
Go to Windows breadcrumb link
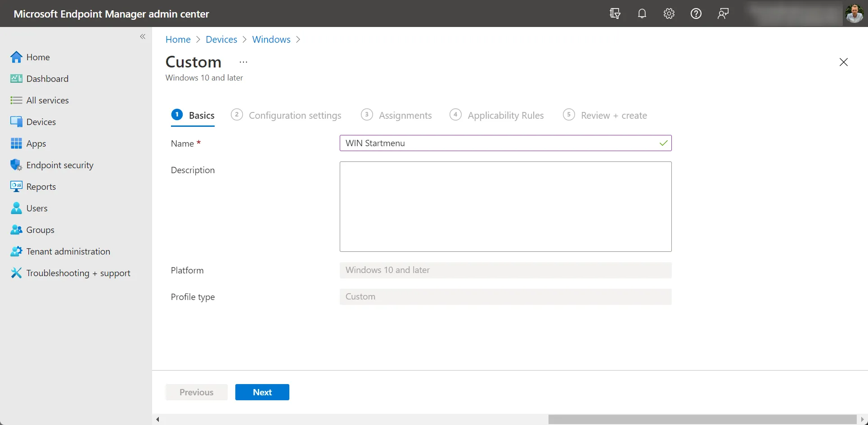tap(271, 40)
